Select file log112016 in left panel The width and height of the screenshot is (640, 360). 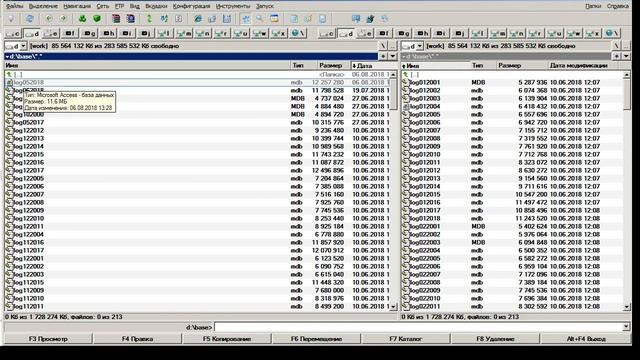pyautogui.click(x=198, y=242)
